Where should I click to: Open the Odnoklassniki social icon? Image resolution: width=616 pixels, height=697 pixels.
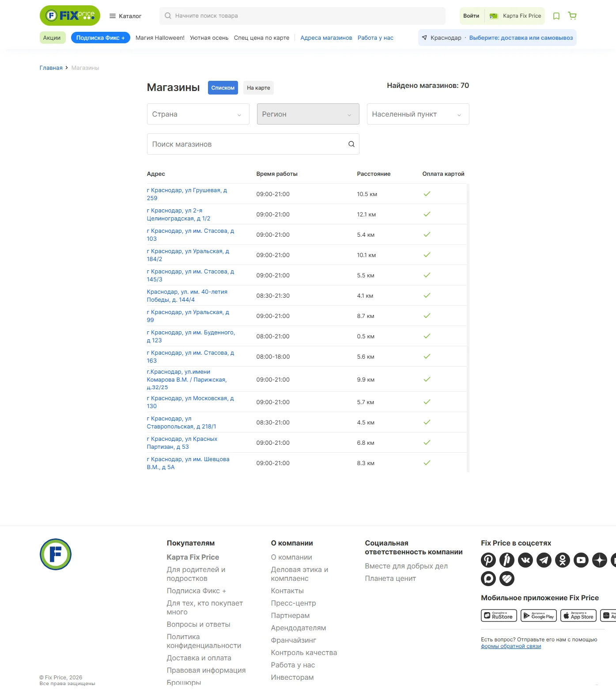563,560
